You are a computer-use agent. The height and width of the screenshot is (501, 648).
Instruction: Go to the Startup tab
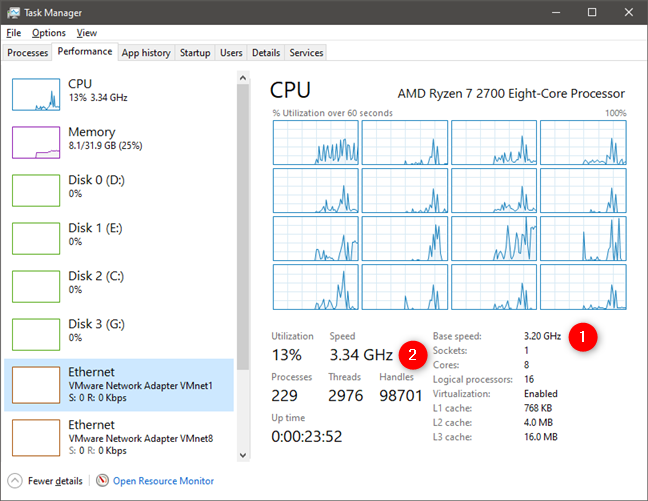[x=195, y=53]
